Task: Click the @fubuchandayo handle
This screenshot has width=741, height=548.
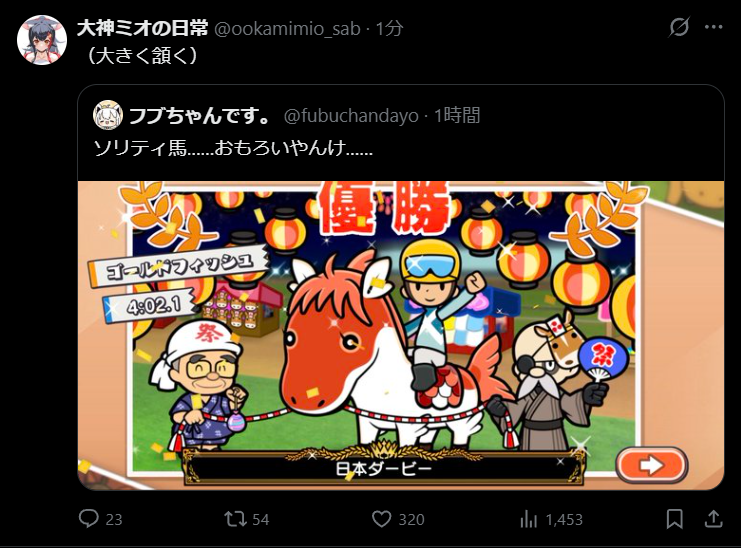Action: pyautogui.click(x=351, y=116)
